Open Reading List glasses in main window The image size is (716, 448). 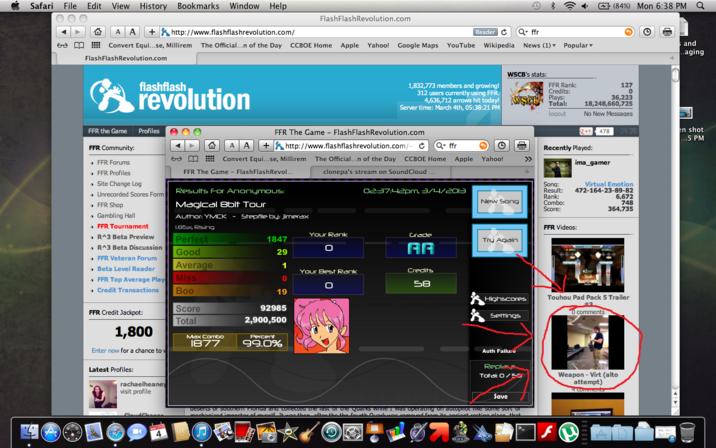pos(63,45)
